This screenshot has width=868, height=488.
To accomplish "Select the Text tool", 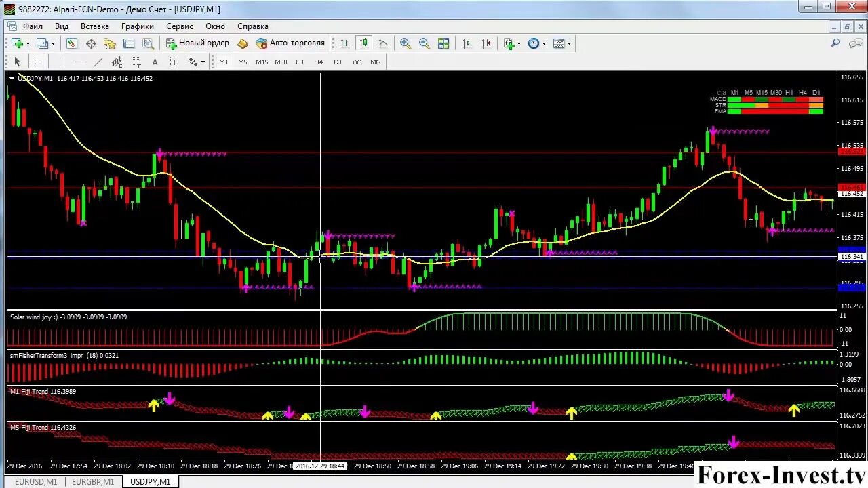I will [x=155, y=62].
